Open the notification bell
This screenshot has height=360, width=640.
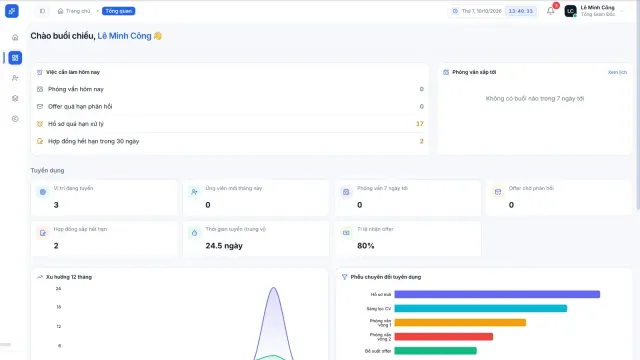point(551,11)
